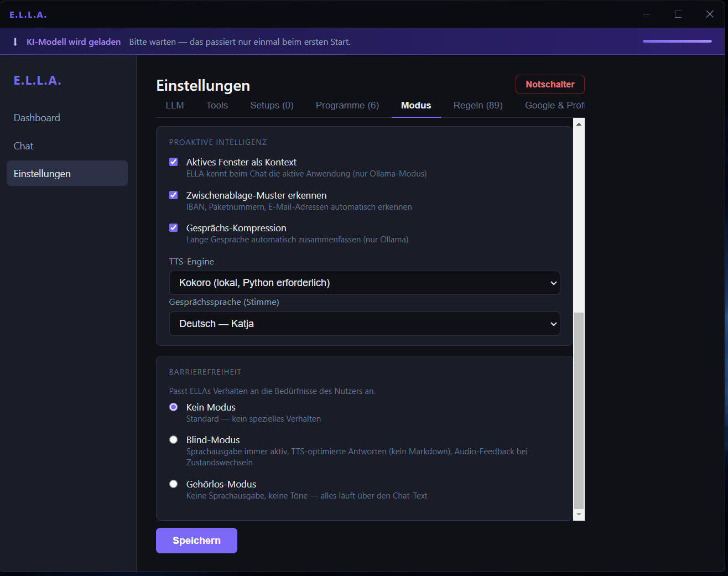
Task: Open the Google & Profil tab
Action: pyautogui.click(x=554, y=105)
